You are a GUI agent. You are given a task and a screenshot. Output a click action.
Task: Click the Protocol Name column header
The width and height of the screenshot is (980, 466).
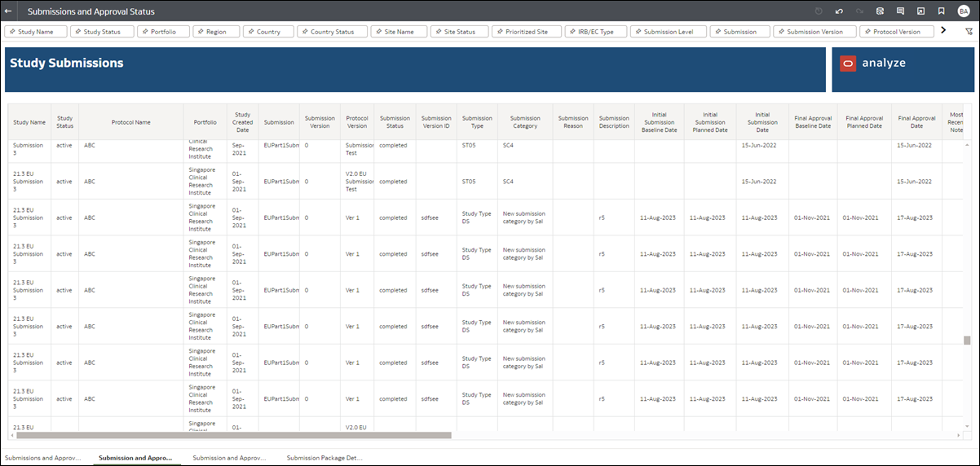[131, 122]
